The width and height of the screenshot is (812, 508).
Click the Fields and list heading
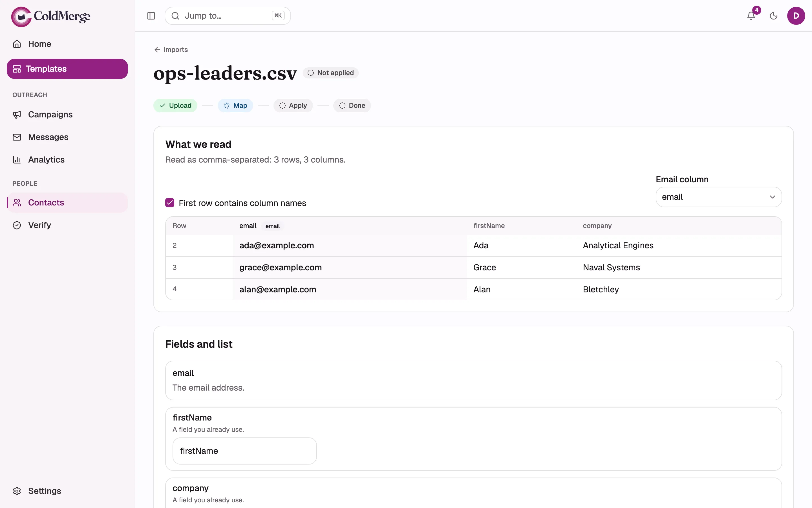click(199, 344)
